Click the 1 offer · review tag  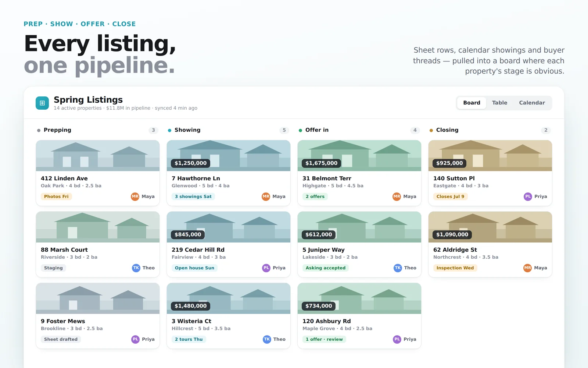point(324,339)
